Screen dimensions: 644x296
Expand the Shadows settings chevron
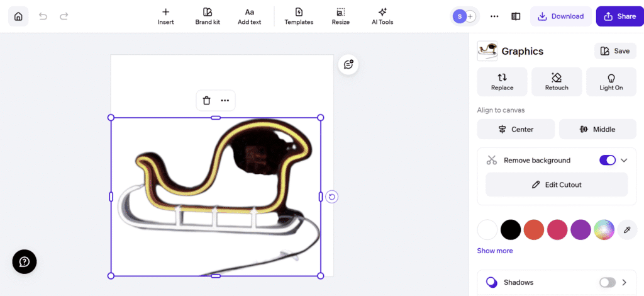click(x=625, y=282)
